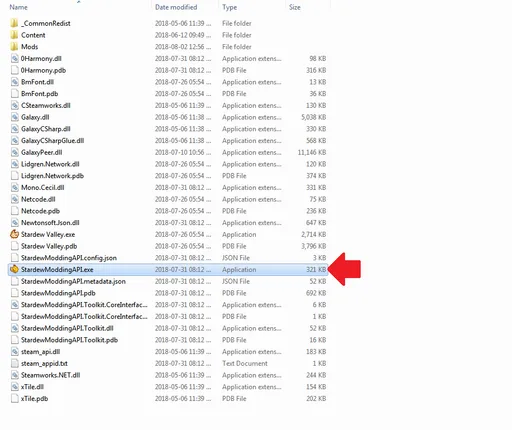Click the BmFont.dll file icon

pyautogui.click(x=14, y=82)
